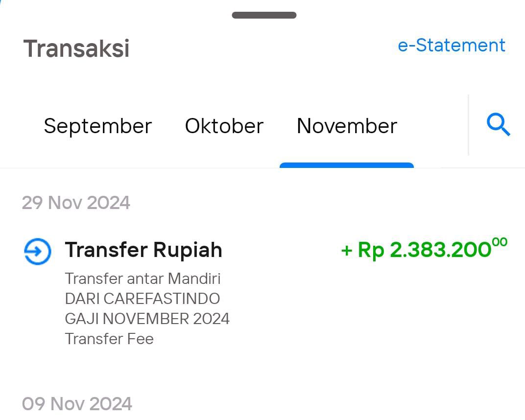Open the transaction search magnifier
This screenshot has height=420, width=525.
[498, 124]
